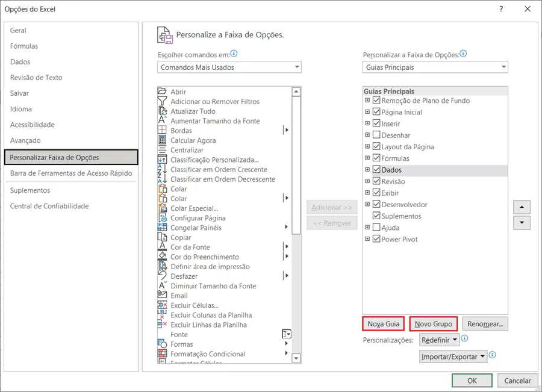The image size is (542, 392).
Task: Click the Definir área de impressão icon
Action: [x=162, y=266]
